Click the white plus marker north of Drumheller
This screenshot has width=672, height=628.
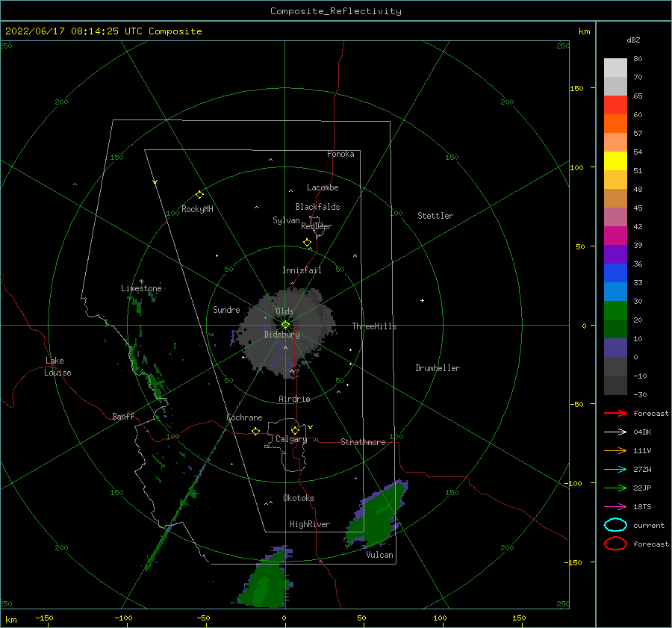(422, 300)
